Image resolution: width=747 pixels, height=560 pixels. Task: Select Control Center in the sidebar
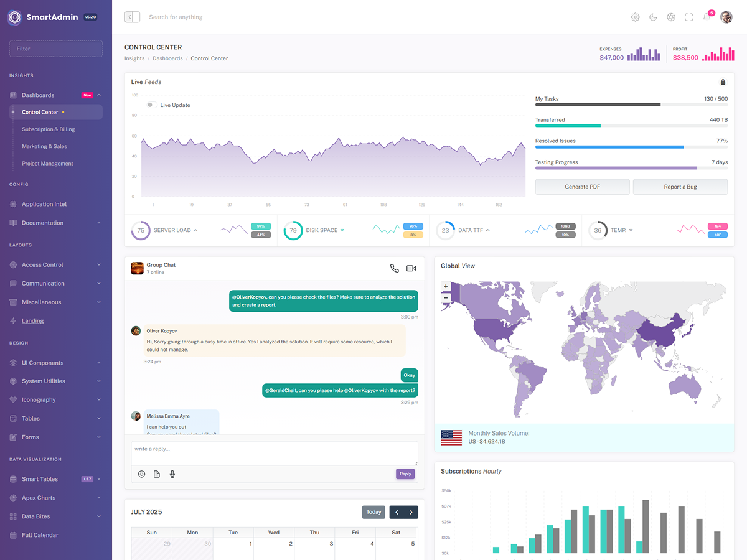tap(56, 112)
